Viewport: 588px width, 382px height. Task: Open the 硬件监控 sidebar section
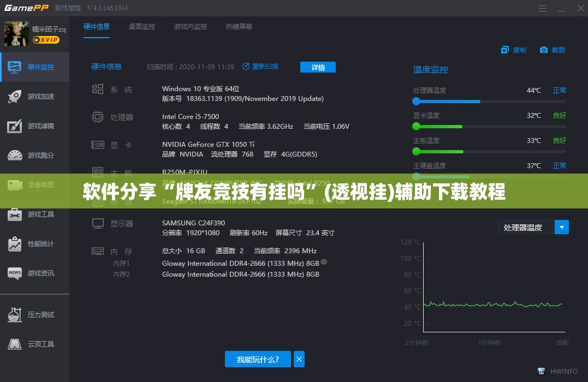pyautogui.click(x=35, y=67)
